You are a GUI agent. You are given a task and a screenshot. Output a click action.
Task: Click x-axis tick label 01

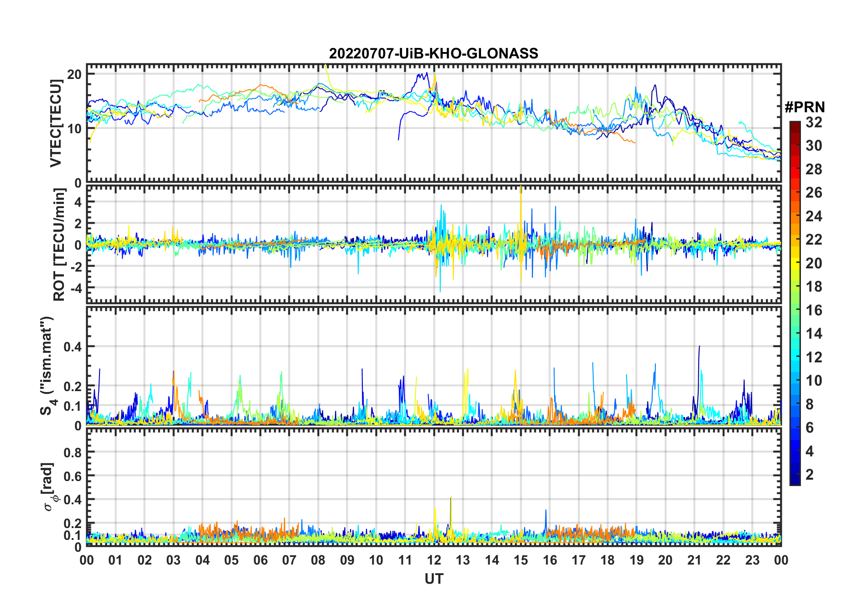tap(115, 560)
